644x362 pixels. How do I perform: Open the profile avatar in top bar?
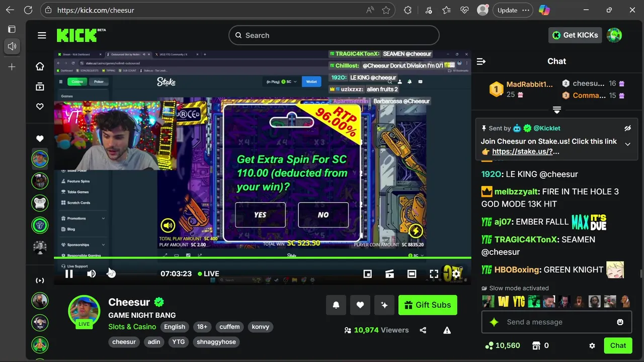(x=614, y=35)
